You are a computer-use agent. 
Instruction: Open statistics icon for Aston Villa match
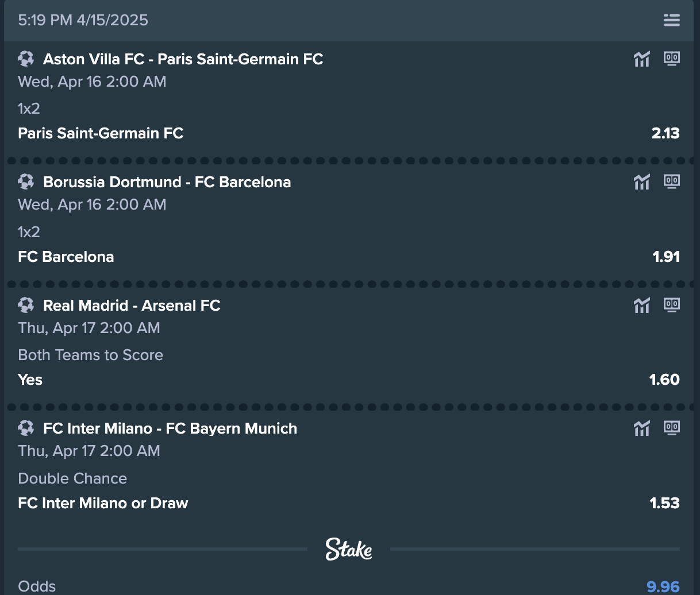[x=642, y=59]
